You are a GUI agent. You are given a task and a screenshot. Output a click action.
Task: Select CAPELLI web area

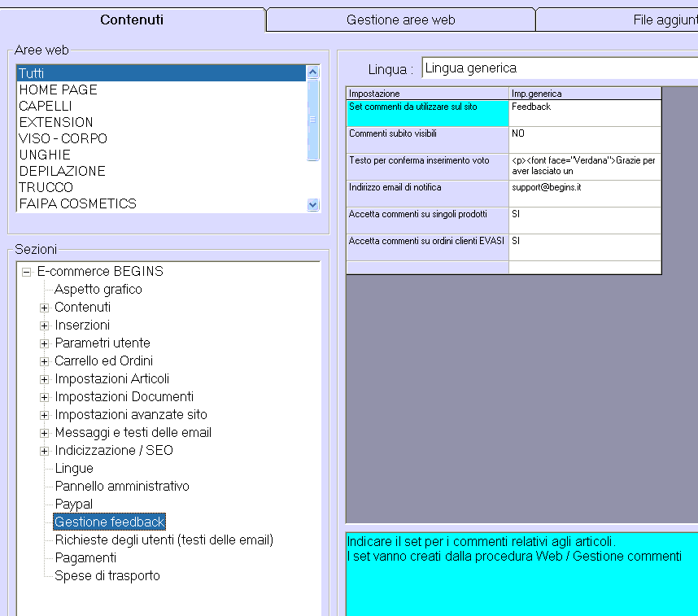pyautogui.click(x=161, y=106)
